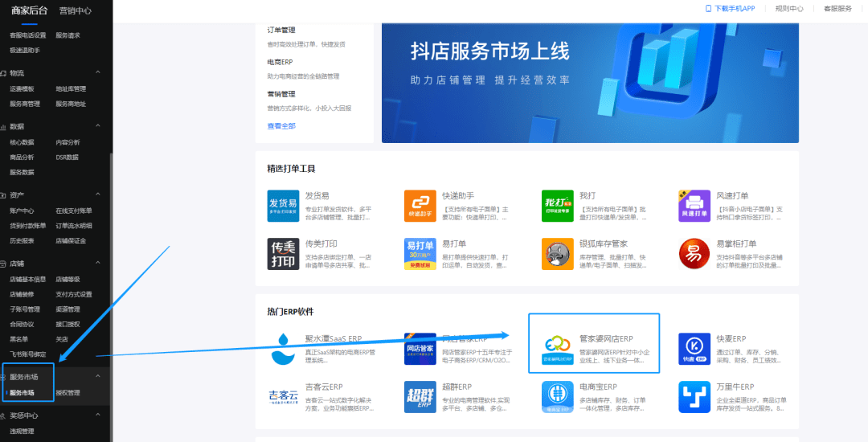Click the 营销管理 category text
Image resolution: width=868 pixels, height=442 pixels.
tap(281, 94)
